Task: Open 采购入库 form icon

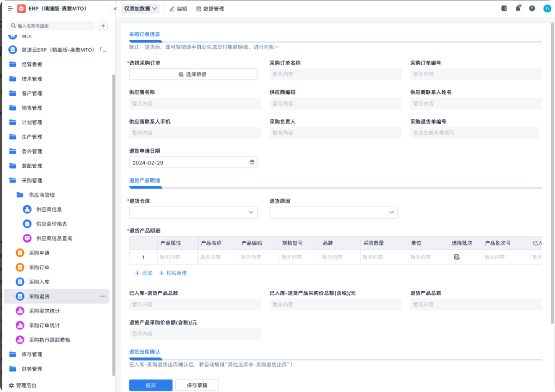Action: [x=20, y=282]
